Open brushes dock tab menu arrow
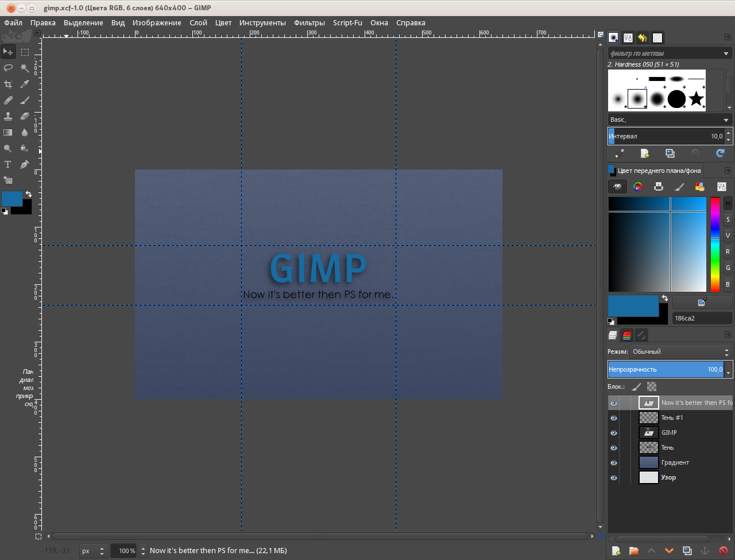The width and height of the screenshot is (735, 560). click(728, 37)
